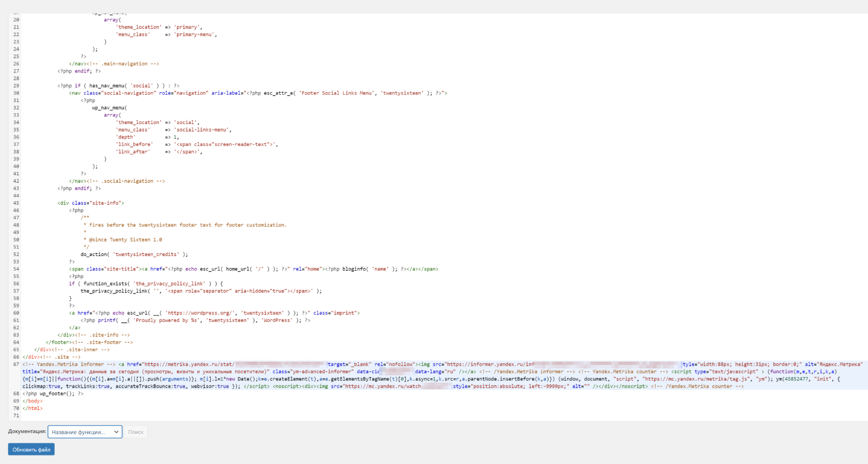Click the function_exists privacy policy if line
Image resolution: width=868 pixels, height=464 pixels.
click(x=145, y=284)
